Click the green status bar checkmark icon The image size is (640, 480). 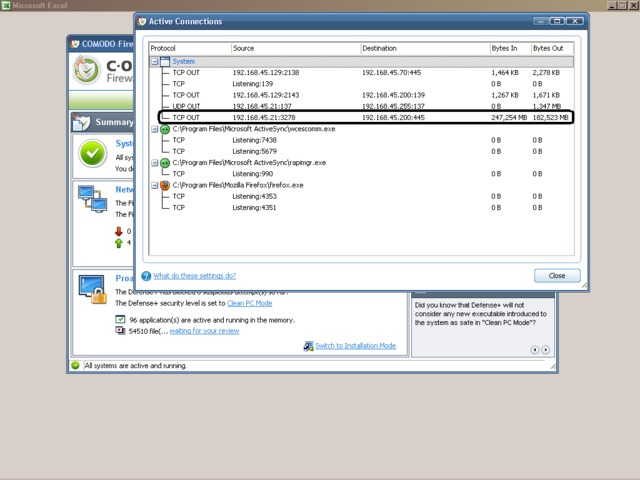[75, 365]
